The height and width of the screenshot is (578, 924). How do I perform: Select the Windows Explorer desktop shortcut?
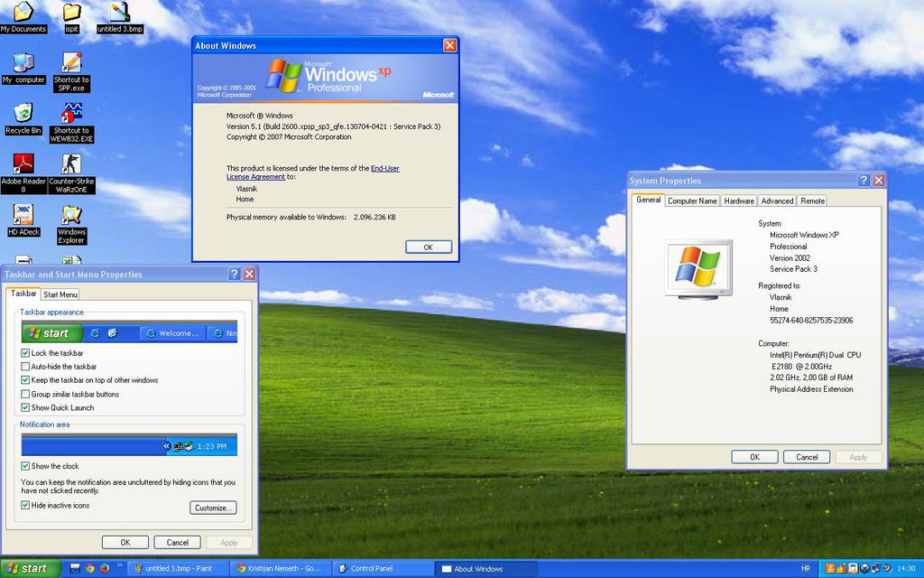click(x=71, y=225)
